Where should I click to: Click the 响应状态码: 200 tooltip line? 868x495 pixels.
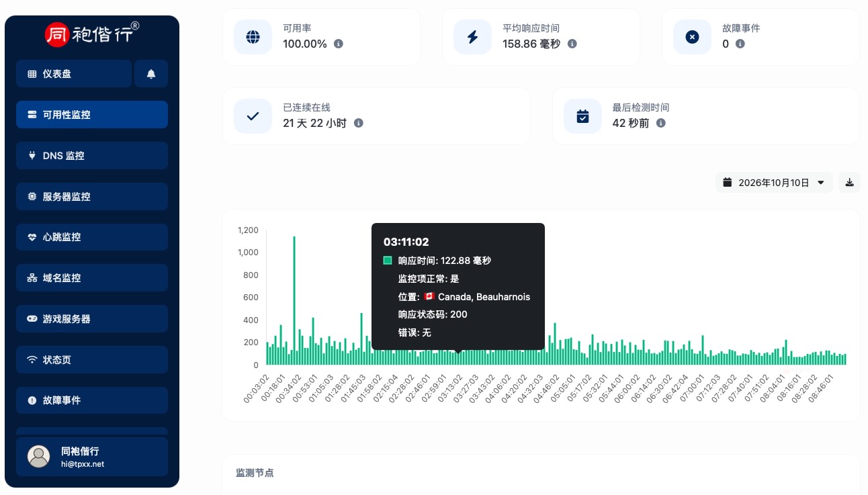pyautogui.click(x=433, y=314)
